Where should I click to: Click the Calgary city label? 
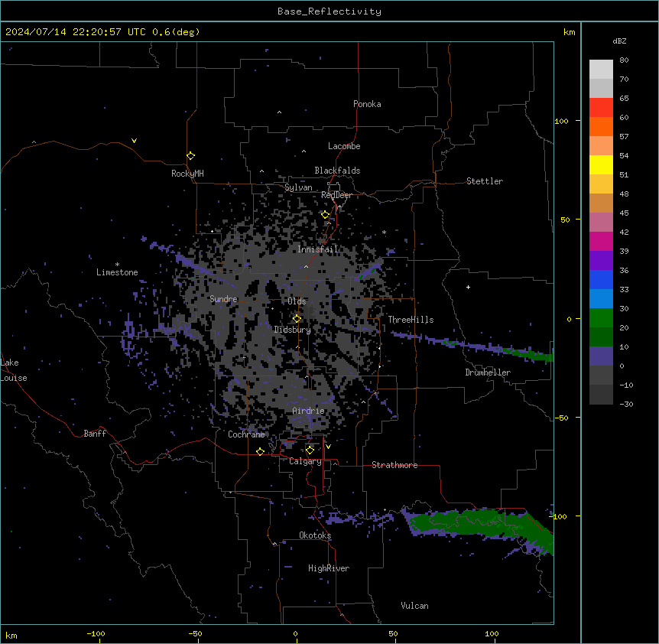click(x=305, y=461)
